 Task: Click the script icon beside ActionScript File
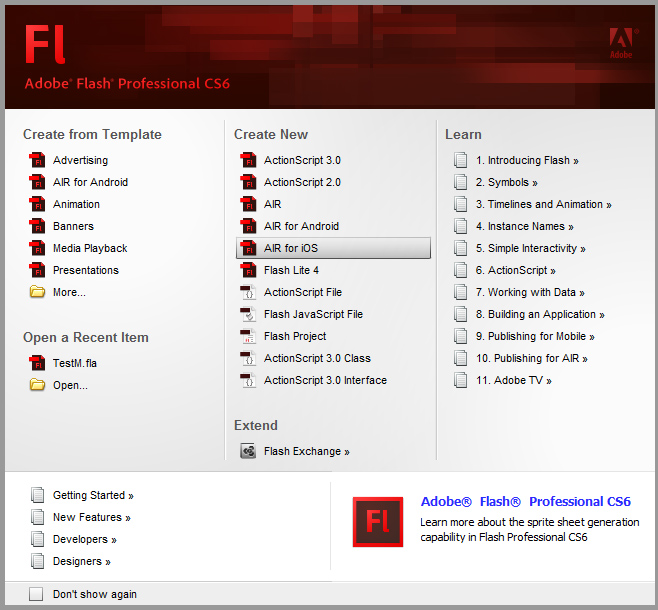(248, 292)
